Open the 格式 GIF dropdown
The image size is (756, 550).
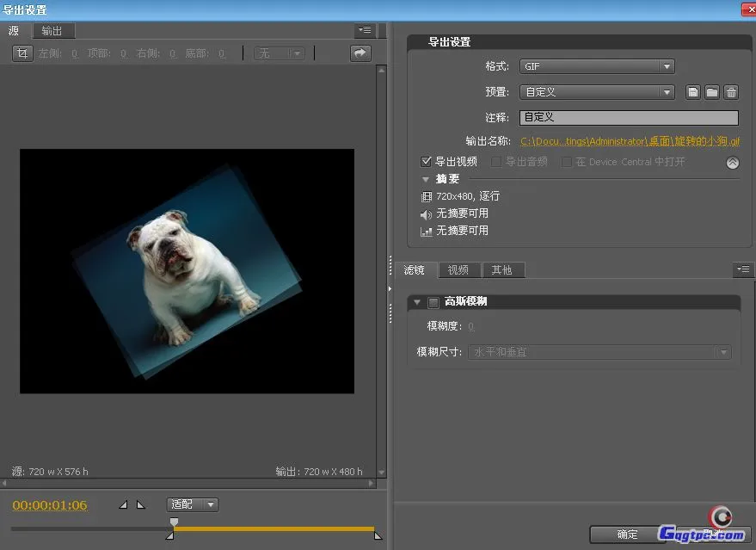pyautogui.click(x=597, y=66)
